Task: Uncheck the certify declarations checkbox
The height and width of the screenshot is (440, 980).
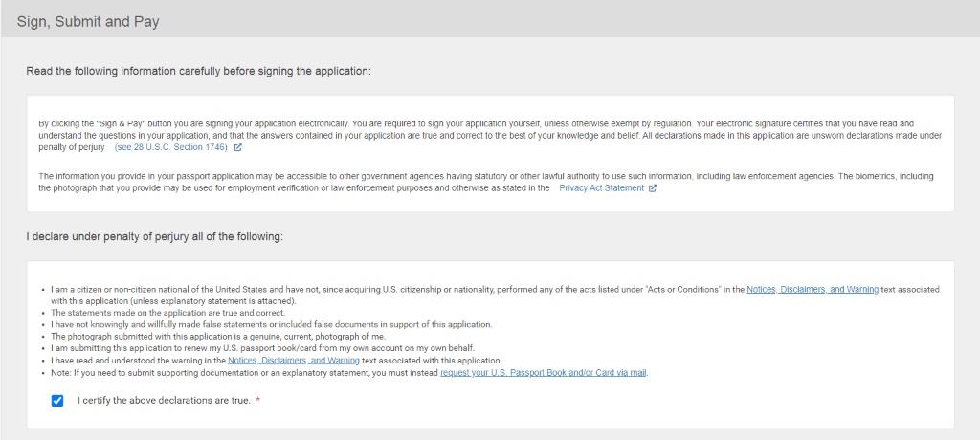Action: [57, 400]
